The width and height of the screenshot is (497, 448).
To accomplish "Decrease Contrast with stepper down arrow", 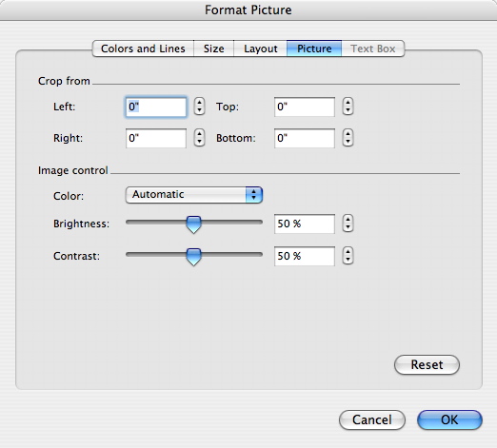I will [x=348, y=260].
